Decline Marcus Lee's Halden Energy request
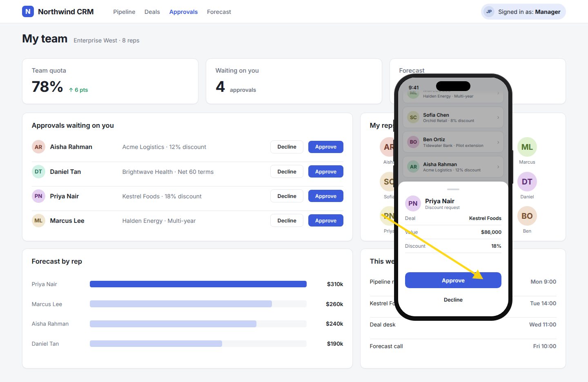Viewport: 588px width, 382px height. 287,221
